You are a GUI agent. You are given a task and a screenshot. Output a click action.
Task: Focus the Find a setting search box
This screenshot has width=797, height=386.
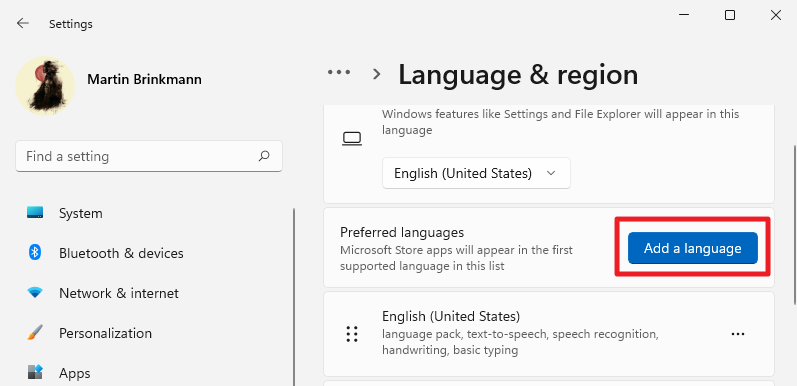click(149, 156)
